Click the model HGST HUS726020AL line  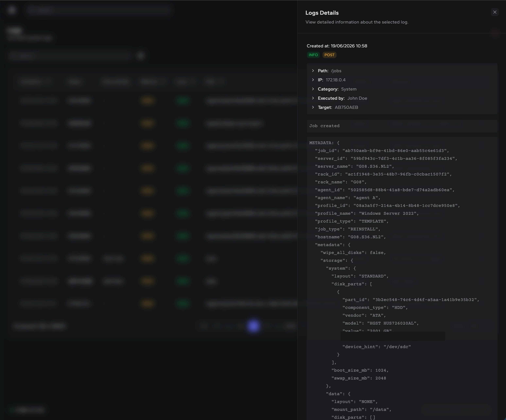pos(381,323)
